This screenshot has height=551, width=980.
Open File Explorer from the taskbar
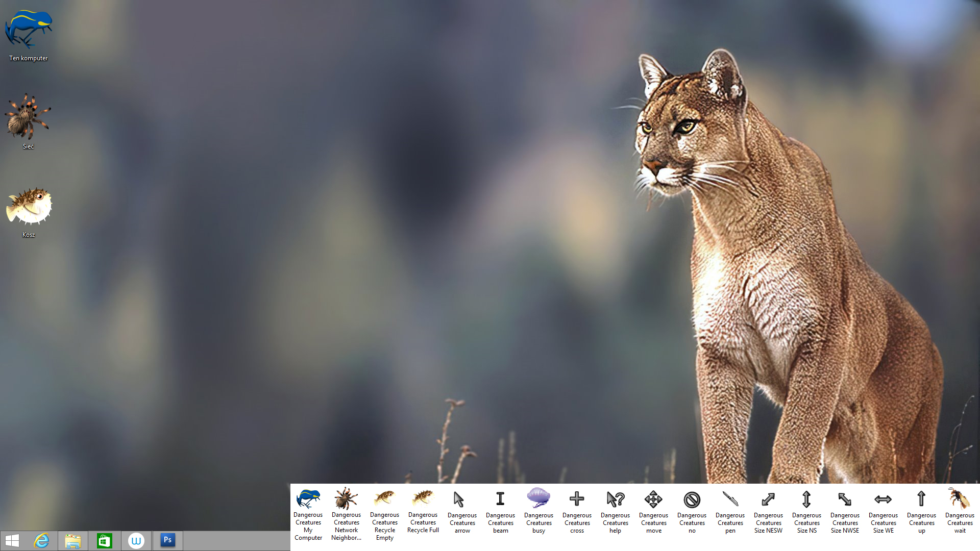pyautogui.click(x=72, y=541)
